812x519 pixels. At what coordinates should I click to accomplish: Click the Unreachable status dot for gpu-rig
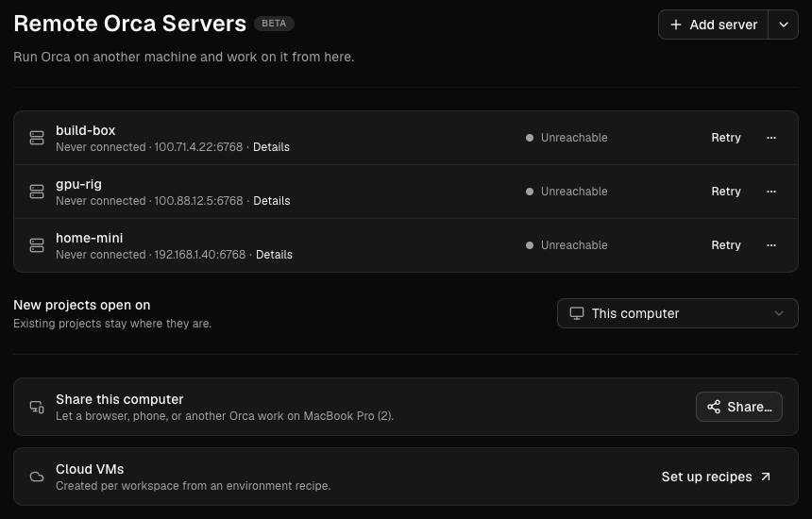pos(530,192)
